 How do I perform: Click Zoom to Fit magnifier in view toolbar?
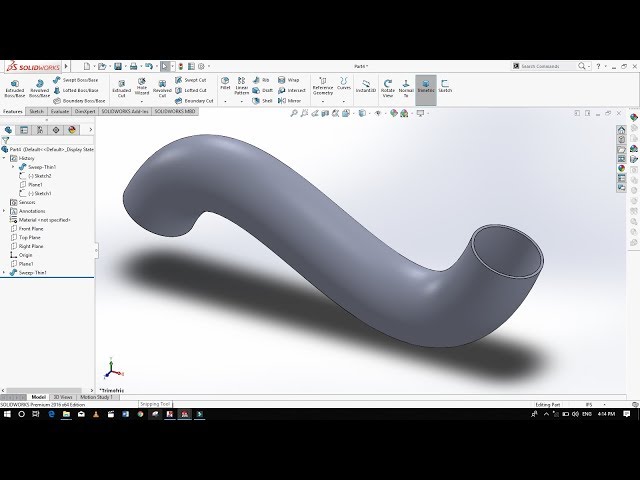pos(293,113)
